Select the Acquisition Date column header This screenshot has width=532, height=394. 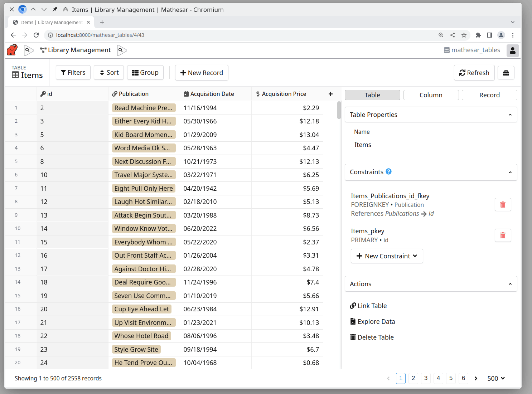[216, 94]
